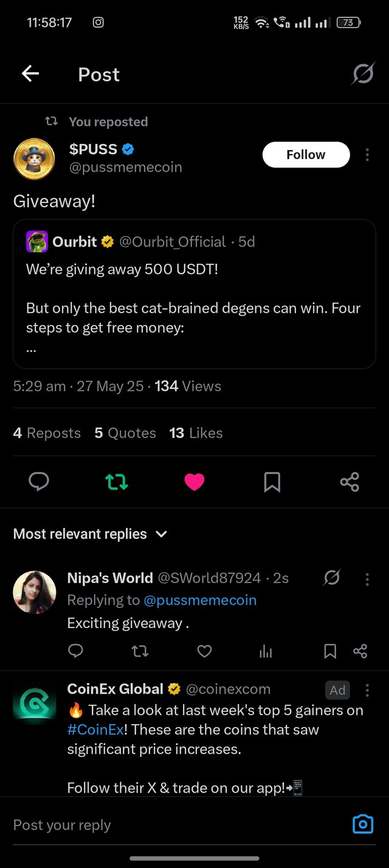View the 5 Quotes list
The height and width of the screenshot is (868, 389).
[x=125, y=433]
